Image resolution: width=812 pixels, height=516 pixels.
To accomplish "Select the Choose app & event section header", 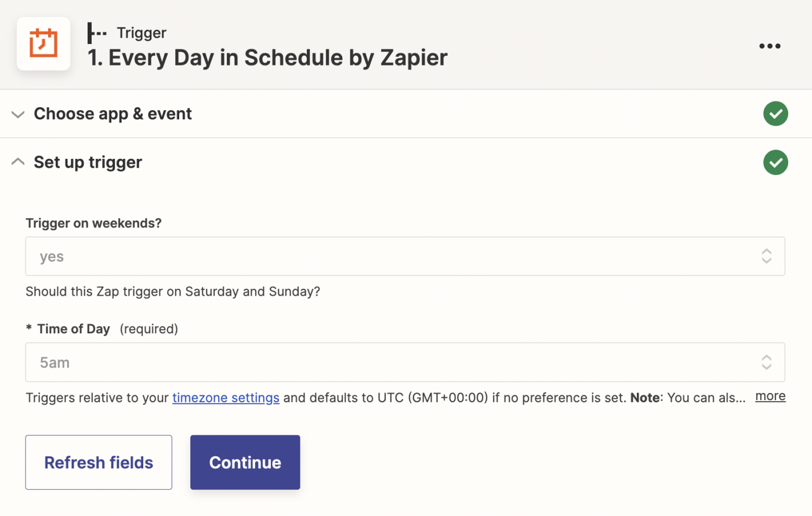I will coord(113,114).
